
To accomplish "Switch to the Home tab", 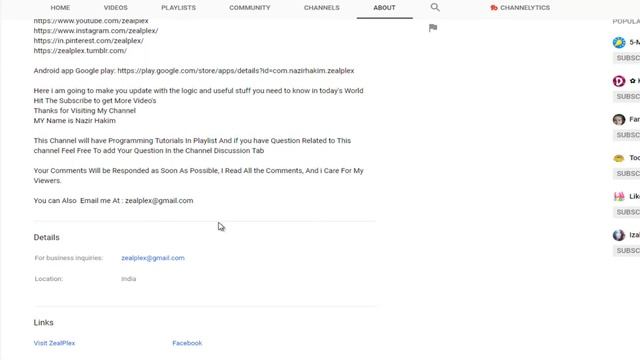I will tap(60, 8).
